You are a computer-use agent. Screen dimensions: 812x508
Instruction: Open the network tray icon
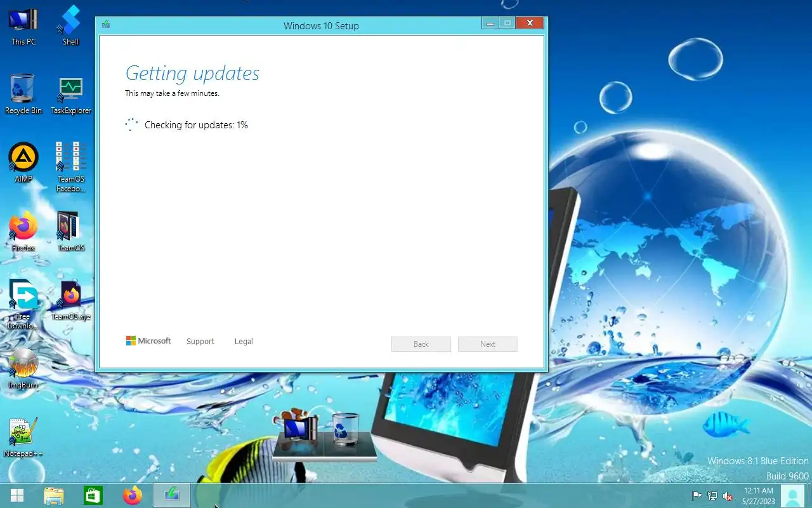click(x=712, y=496)
